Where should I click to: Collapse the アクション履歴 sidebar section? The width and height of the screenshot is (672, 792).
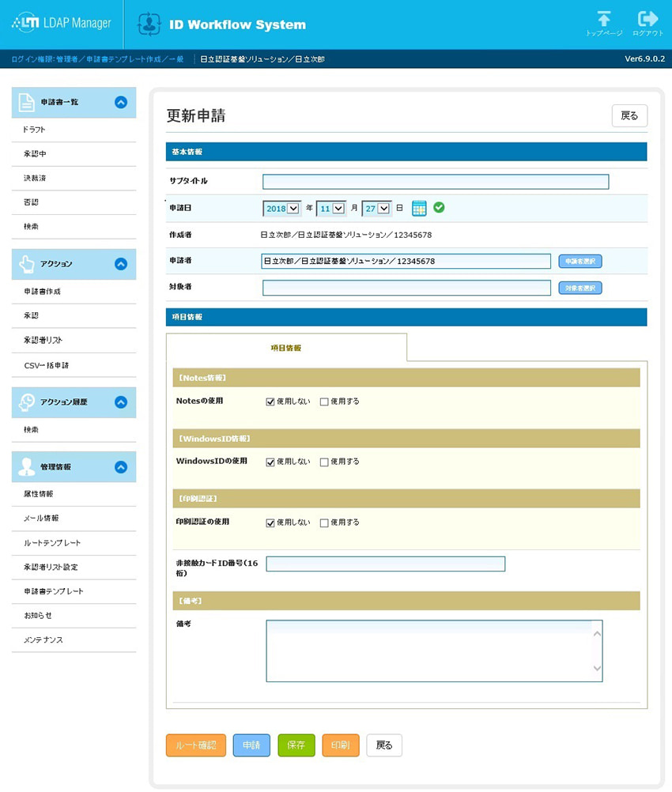click(121, 402)
